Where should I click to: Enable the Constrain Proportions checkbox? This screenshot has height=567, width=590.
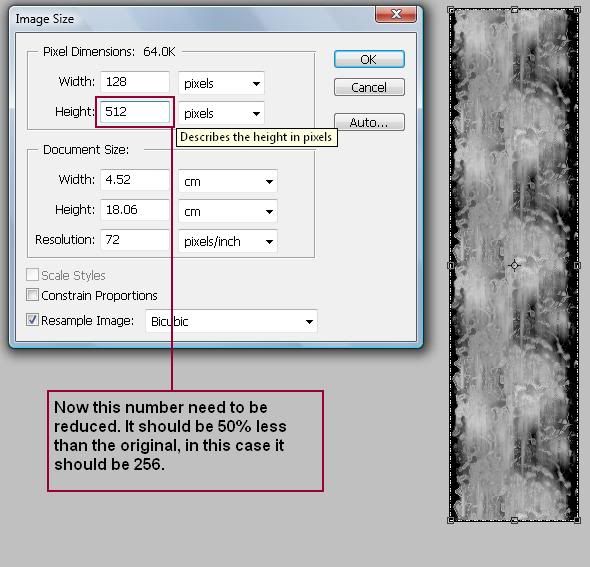pos(32,295)
